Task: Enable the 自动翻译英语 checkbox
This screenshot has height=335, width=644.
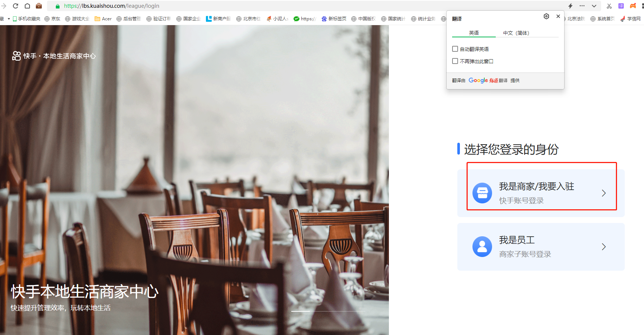Action: [455, 49]
